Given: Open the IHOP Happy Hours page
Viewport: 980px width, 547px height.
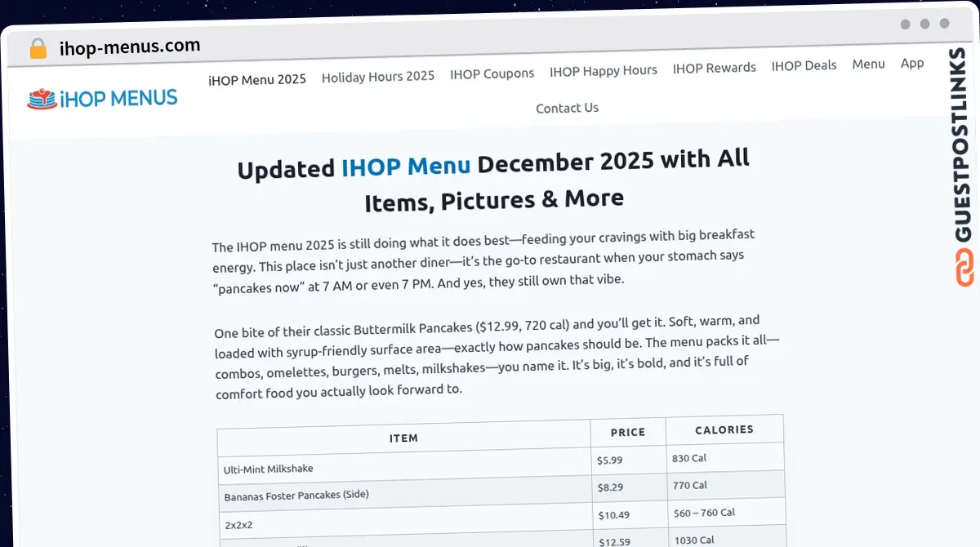Looking at the screenshot, I should tap(604, 71).
